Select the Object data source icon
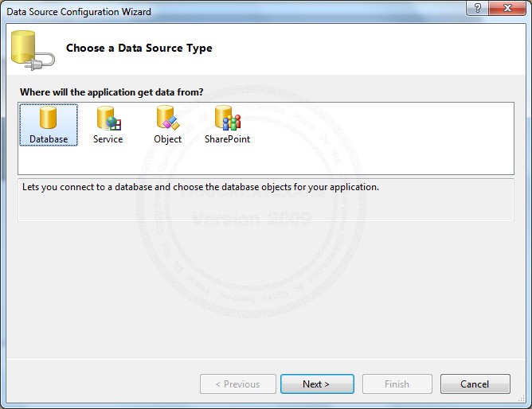532x409 pixels. point(167,119)
